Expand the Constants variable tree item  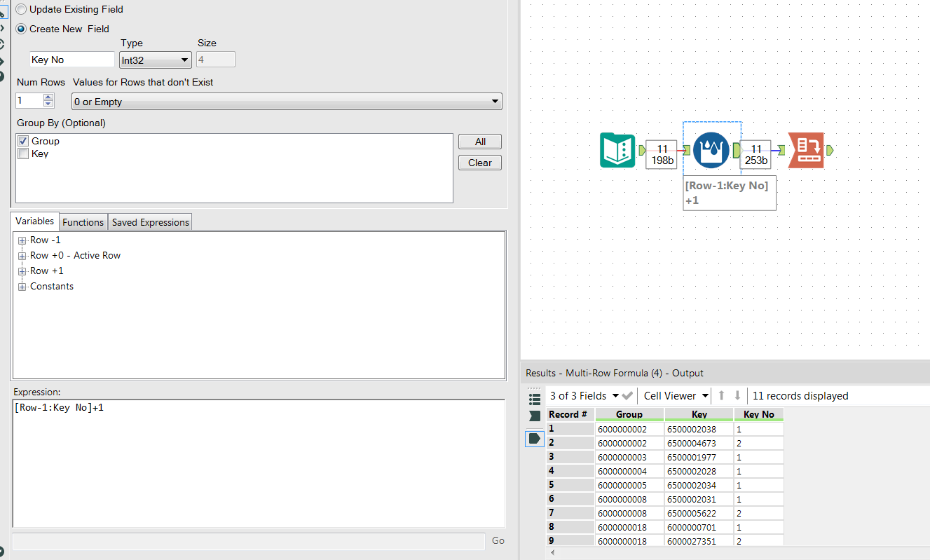23,286
